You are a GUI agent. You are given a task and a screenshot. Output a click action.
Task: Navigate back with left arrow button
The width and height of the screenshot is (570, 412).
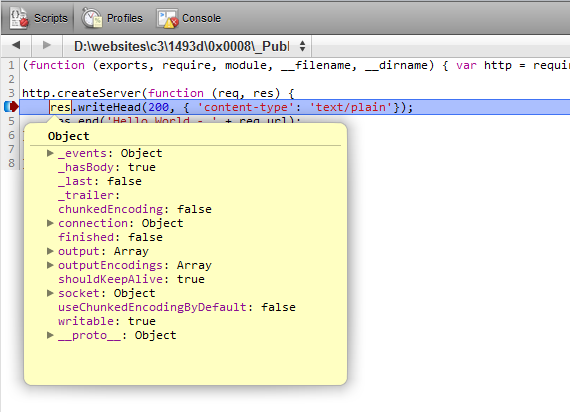(x=16, y=45)
